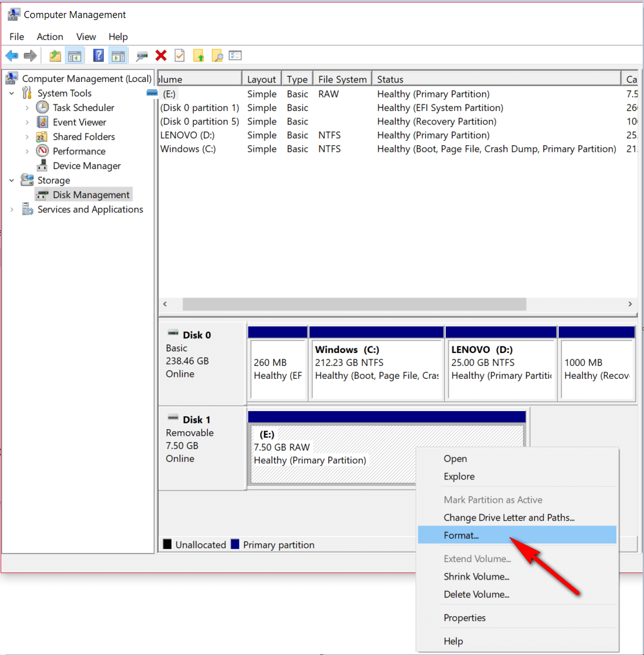
Task: Select 1000 MB Recovery partition block
Action: pyautogui.click(x=597, y=364)
